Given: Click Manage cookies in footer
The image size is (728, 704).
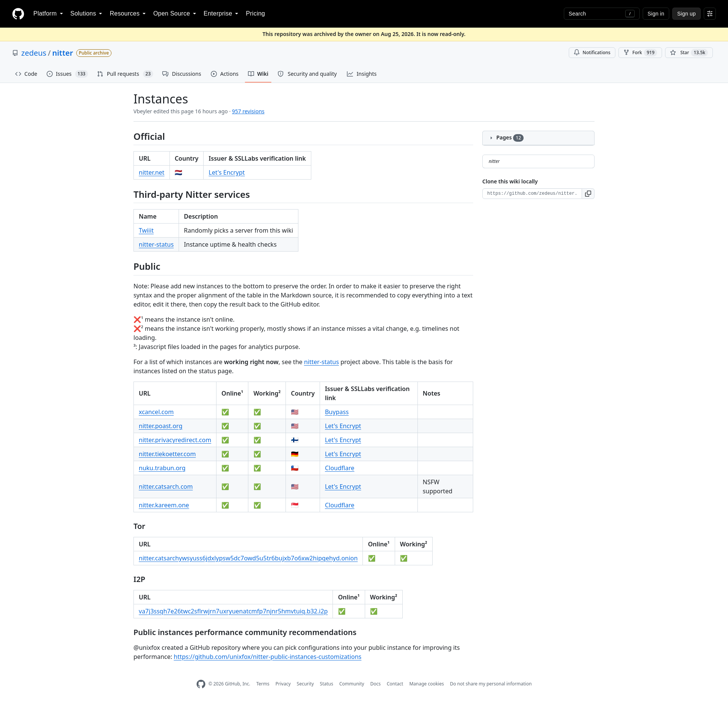Looking at the screenshot, I should click(427, 684).
